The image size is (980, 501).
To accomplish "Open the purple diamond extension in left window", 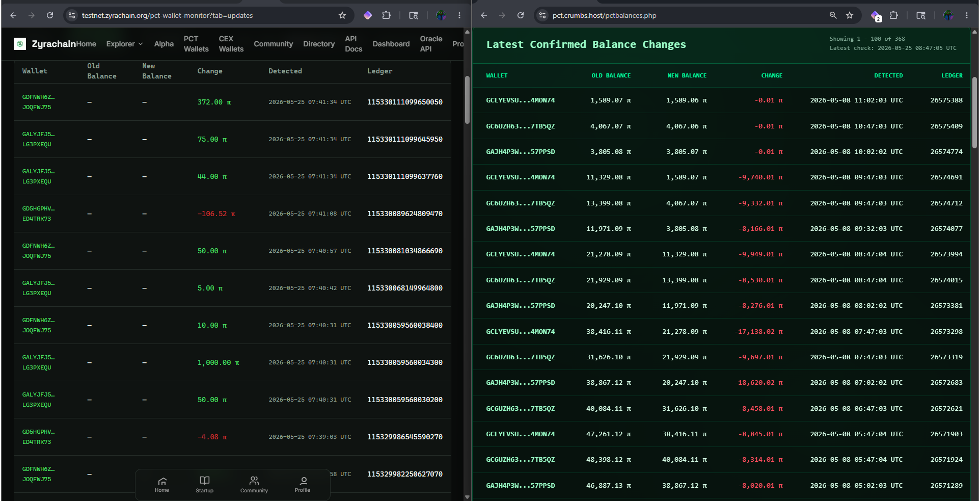I will [x=368, y=15].
